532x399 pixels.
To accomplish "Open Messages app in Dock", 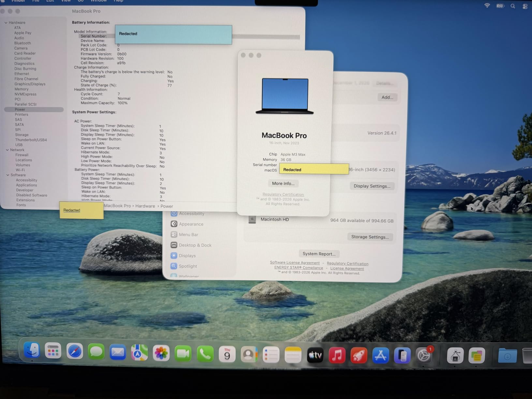I will click(96, 352).
